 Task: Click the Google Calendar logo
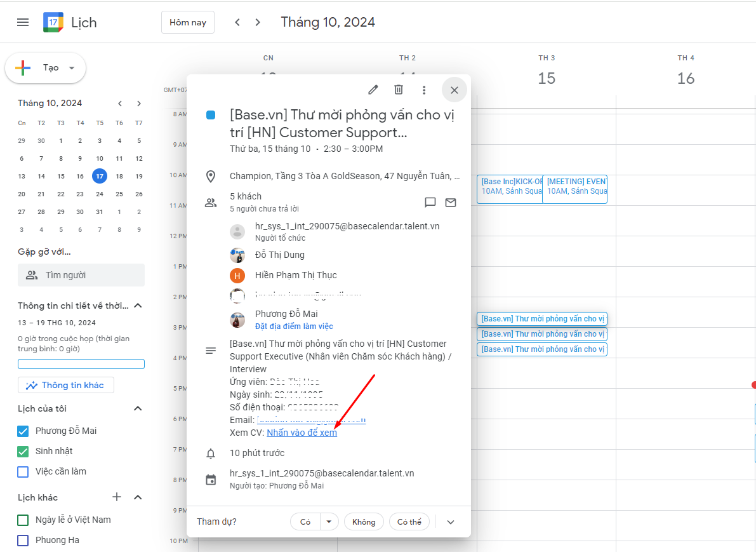[x=53, y=22]
